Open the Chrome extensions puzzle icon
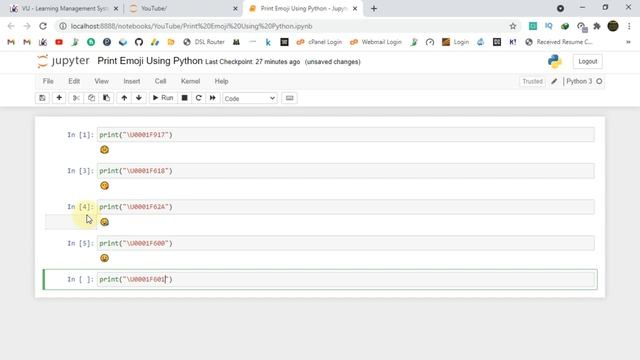Screen dimensions: 640x360 (597, 26)
